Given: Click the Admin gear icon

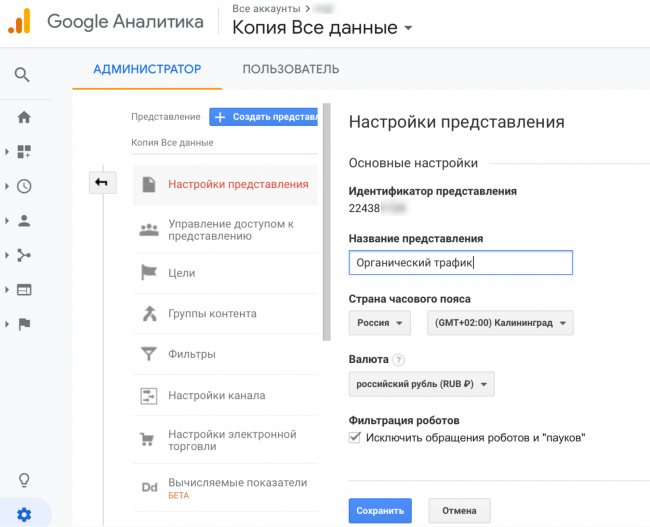Looking at the screenshot, I should [24, 515].
